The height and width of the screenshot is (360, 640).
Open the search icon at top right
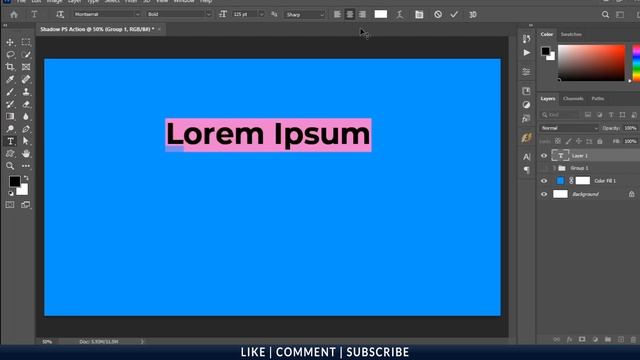pos(605,14)
